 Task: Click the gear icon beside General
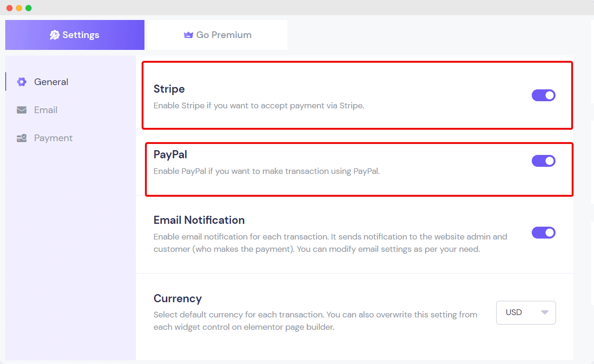click(x=21, y=82)
